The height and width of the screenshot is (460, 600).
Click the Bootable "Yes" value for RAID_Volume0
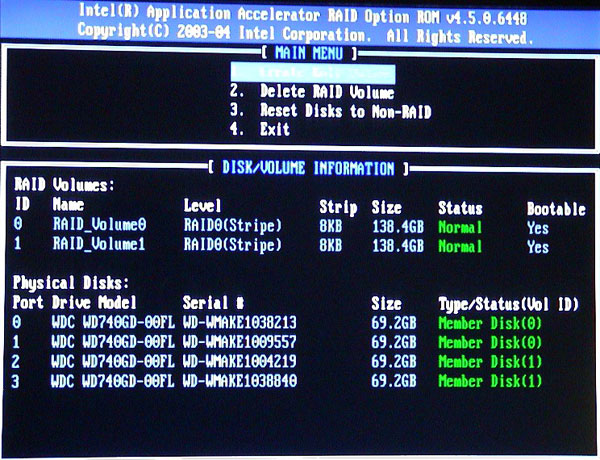[x=538, y=228]
